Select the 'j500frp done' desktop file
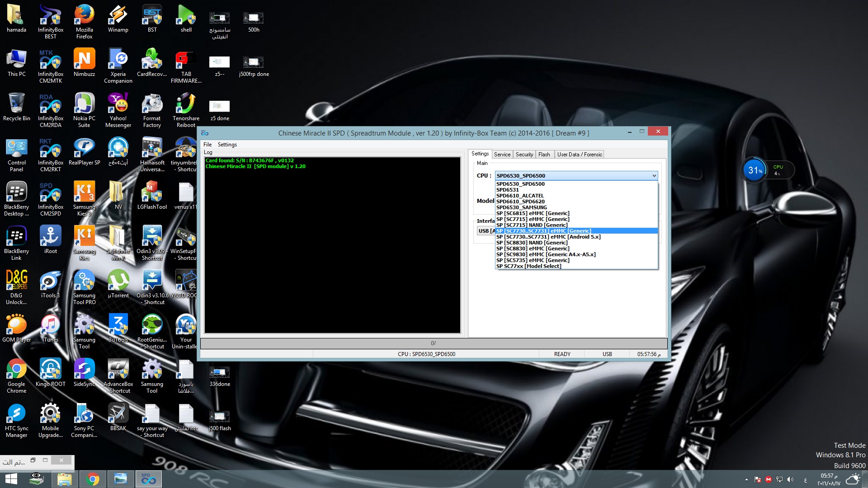 tap(254, 66)
